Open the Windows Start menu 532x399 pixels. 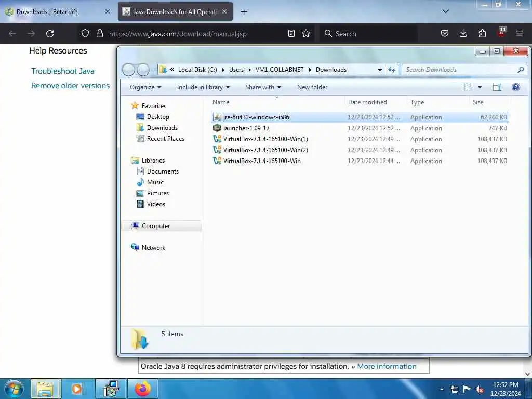coord(14,389)
